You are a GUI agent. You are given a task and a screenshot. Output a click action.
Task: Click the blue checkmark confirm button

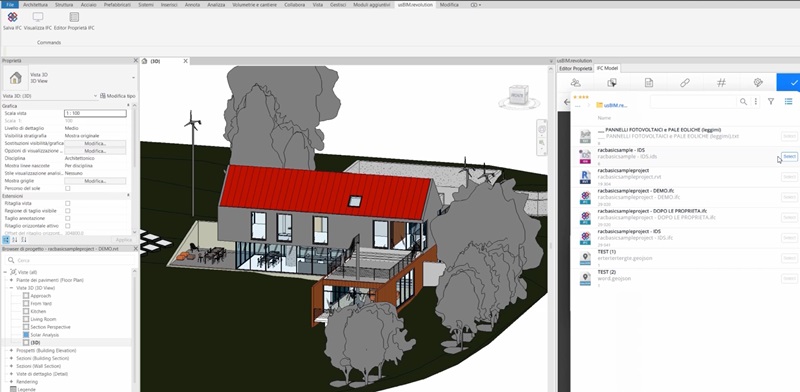[x=788, y=83]
